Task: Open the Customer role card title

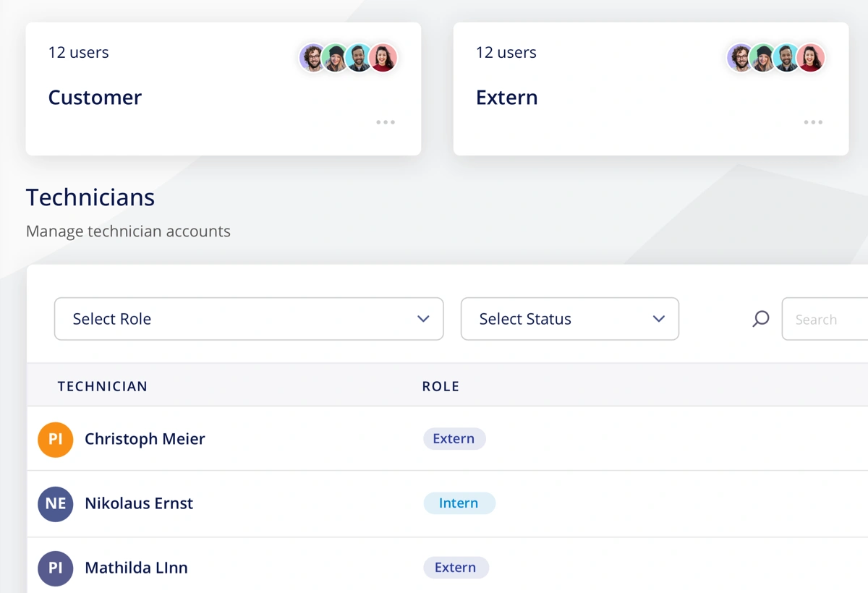Action: point(95,98)
